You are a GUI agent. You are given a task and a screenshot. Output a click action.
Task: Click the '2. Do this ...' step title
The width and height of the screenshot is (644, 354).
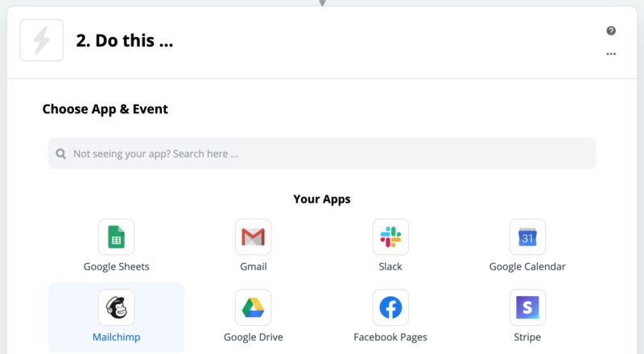pyautogui.click(x=125, y=41)
